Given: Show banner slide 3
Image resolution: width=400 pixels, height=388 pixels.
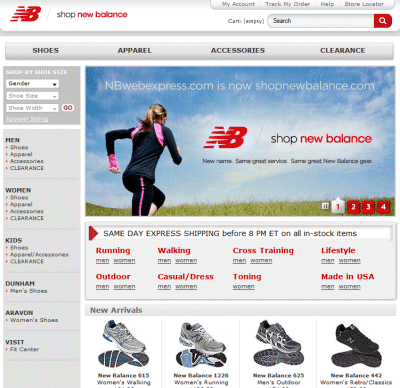Looking at the screenshot, I should (x=368, y=207).
